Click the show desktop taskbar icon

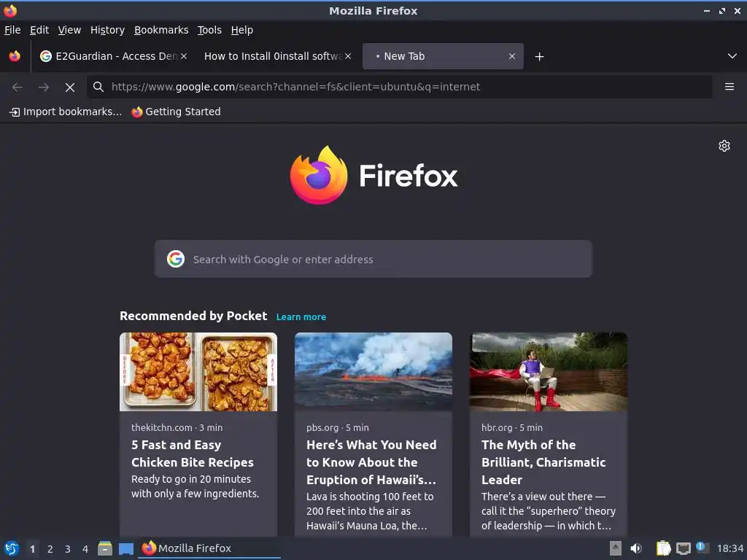pyautogui.click(x=125, y=549)
